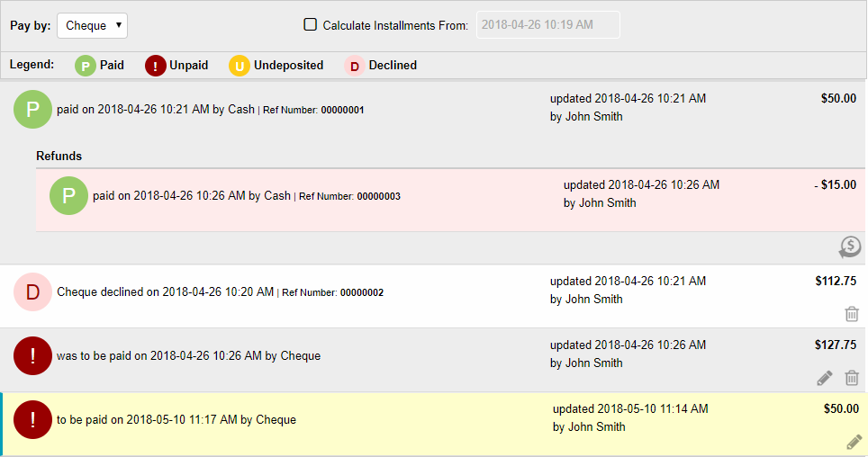This screenshot has width=868, height=457.
Task: Click the Refunds section heading
Action: tap(59, 156)
